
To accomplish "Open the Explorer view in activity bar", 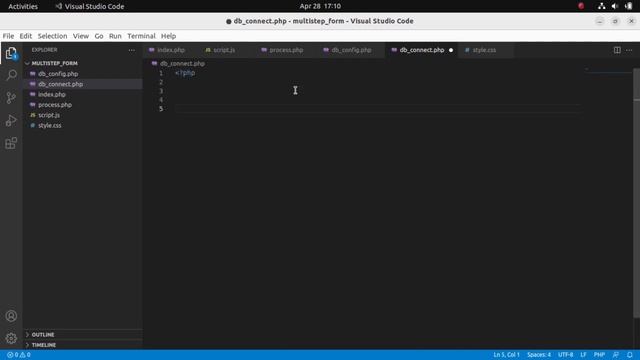I will point(11,53).
